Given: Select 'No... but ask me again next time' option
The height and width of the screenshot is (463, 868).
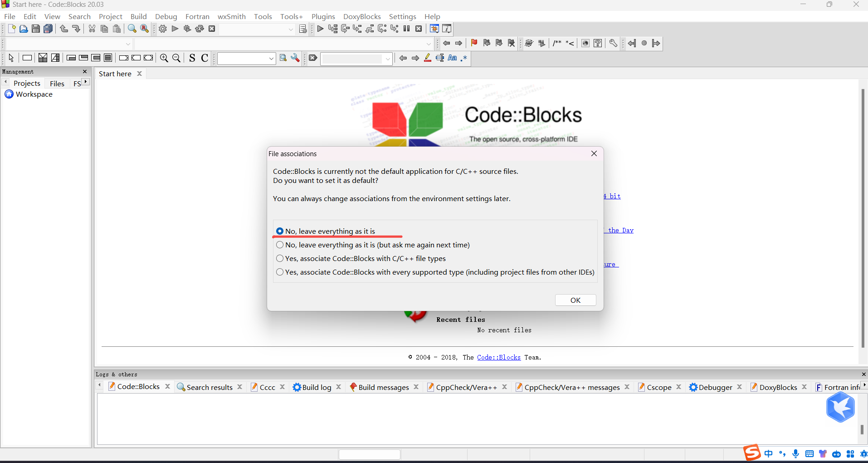Looking at the screenshot, I should coord(373,245).
